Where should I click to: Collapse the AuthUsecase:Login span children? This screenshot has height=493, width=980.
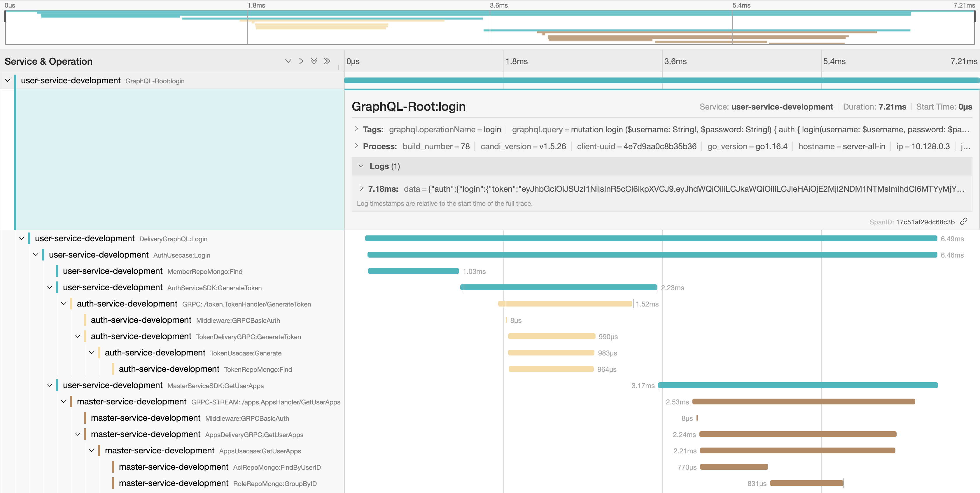point(36,255)
